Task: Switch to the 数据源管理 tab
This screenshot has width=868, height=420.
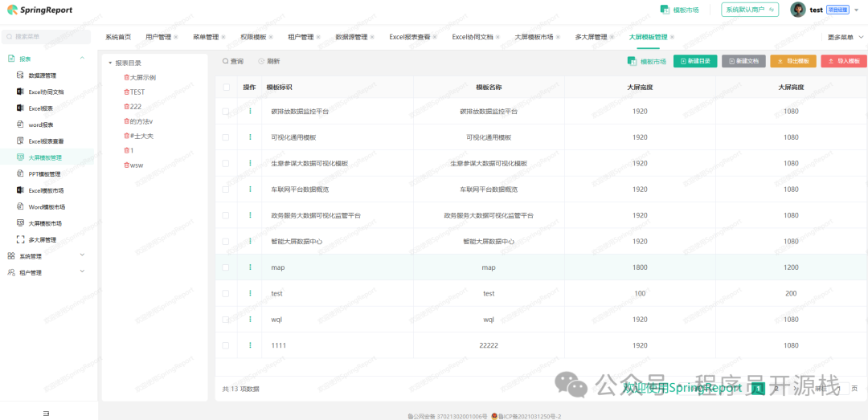Action: click(351, 37)
